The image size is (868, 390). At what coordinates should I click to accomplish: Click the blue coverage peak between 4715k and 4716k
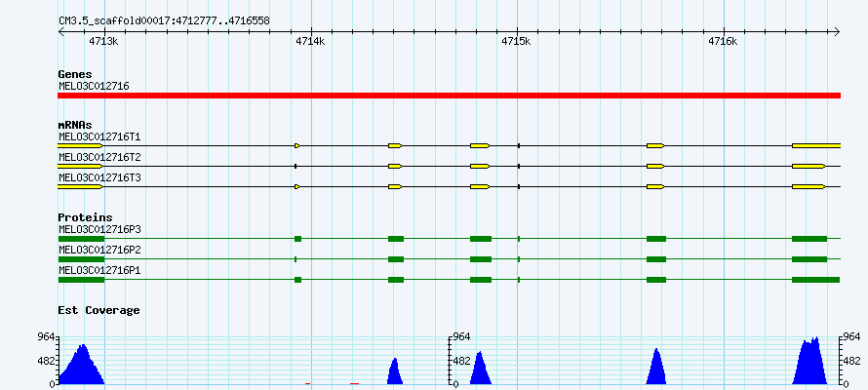[x=656, y=369]
